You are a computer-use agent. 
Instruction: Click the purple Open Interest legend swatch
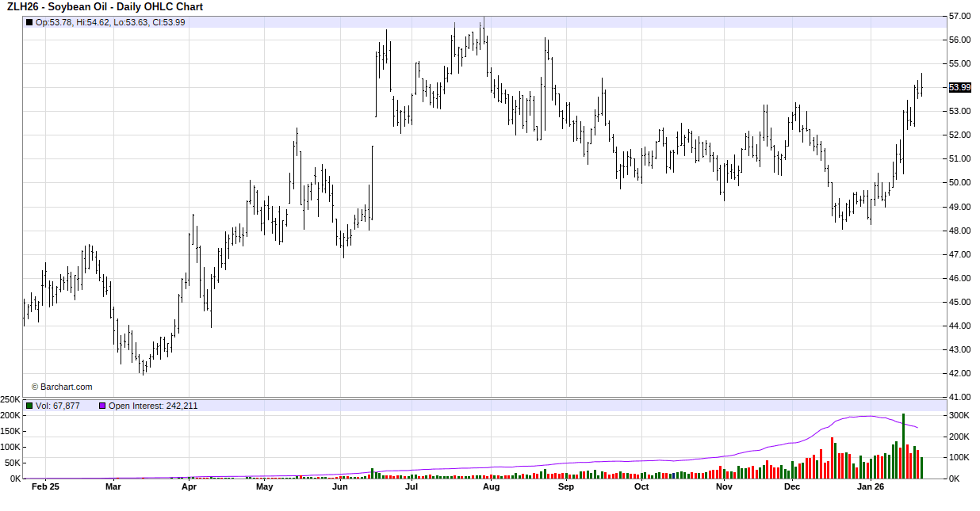[102, 406]
